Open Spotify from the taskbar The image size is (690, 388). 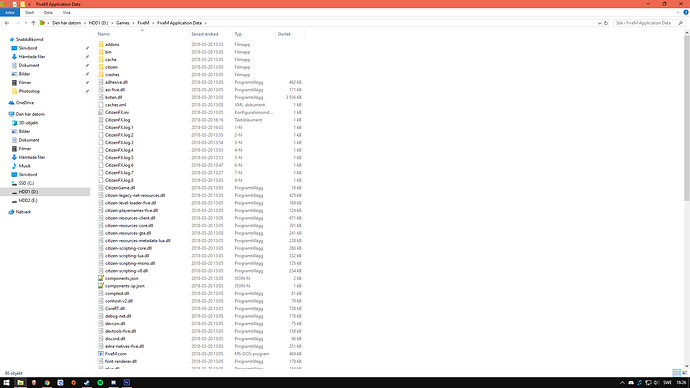coord(100,383)
